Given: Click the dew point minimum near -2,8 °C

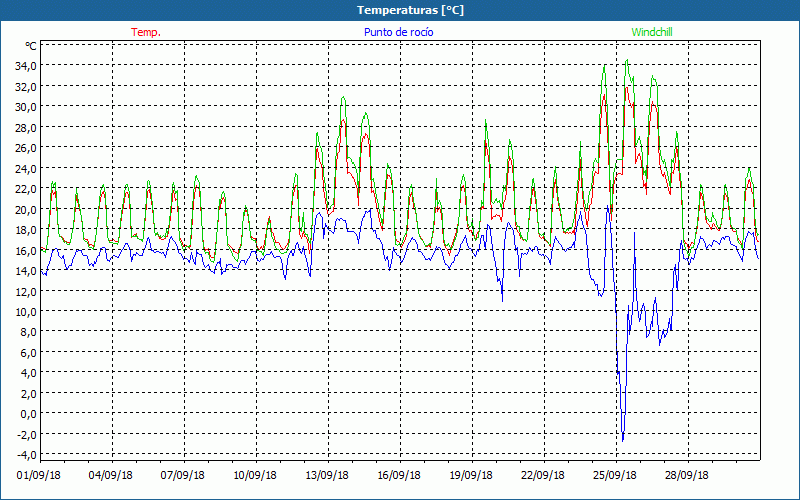Looking at the screenshot, I should point(623,440).
